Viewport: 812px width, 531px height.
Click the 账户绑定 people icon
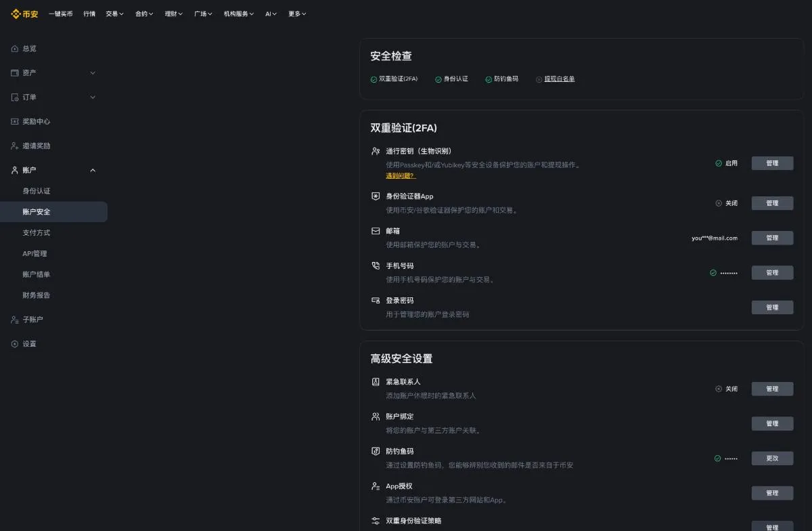coord(376,417)
